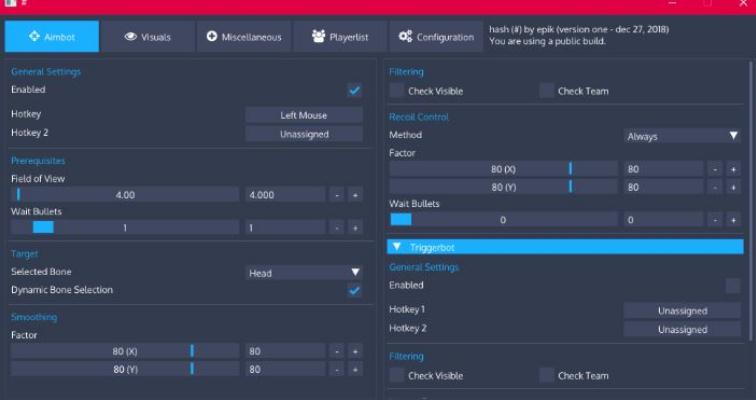Increase Recoil Wait Bullets with plus

733,220
